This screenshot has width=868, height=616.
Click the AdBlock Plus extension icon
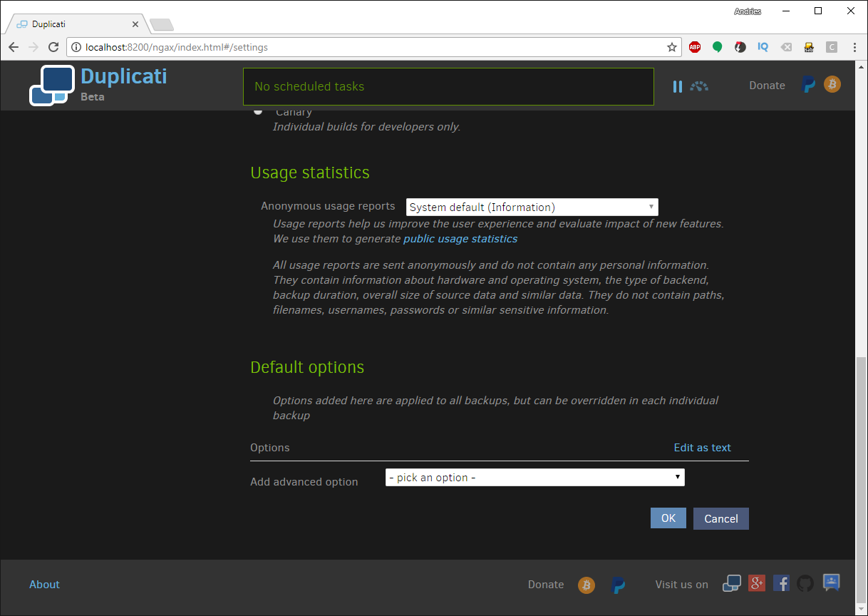pyautogui.click(x=695, y=47)
